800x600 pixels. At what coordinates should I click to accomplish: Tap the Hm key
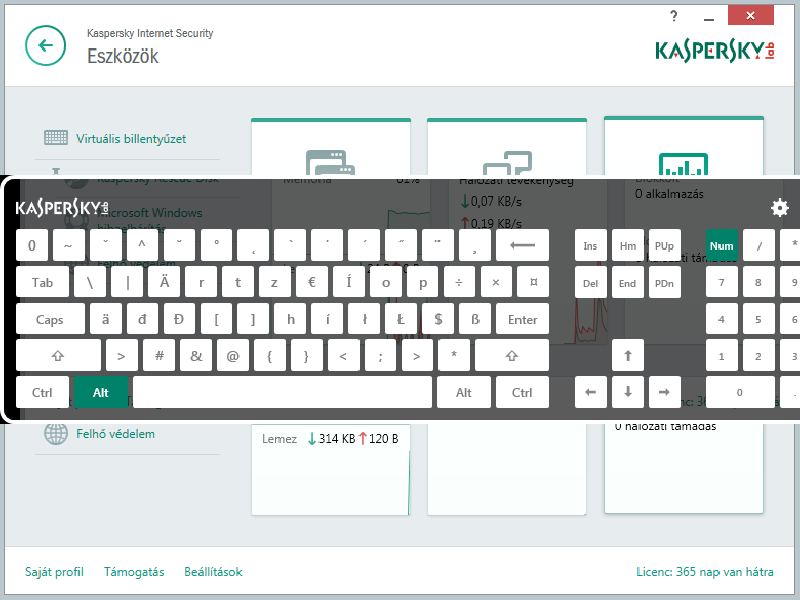click(x=628, y=245)
